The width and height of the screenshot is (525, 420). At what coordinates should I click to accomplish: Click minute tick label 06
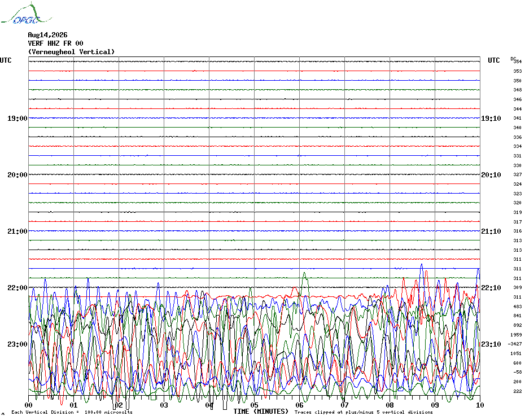pyautogui.click(x=299, y=405)
